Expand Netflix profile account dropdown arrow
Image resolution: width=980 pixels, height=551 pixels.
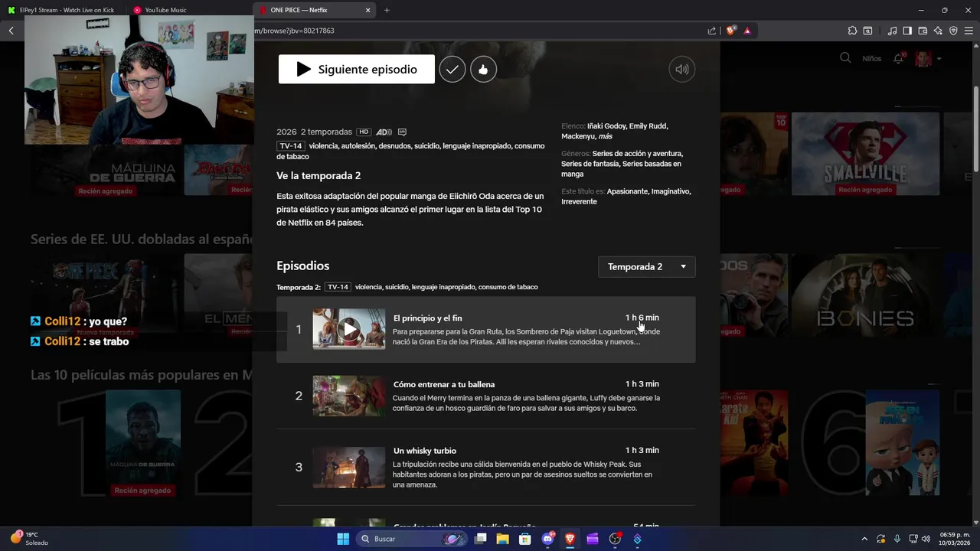click(939, 59)
